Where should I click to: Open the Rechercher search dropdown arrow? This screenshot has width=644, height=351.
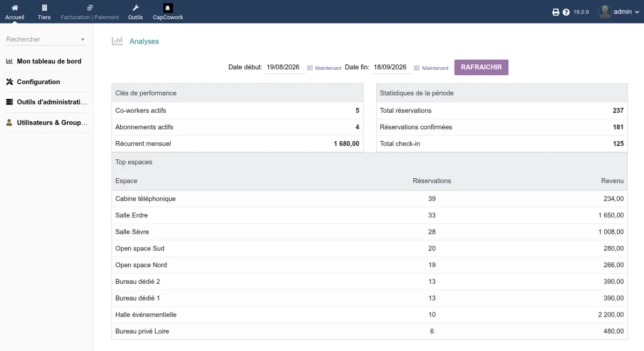click(x=83, y=40)
